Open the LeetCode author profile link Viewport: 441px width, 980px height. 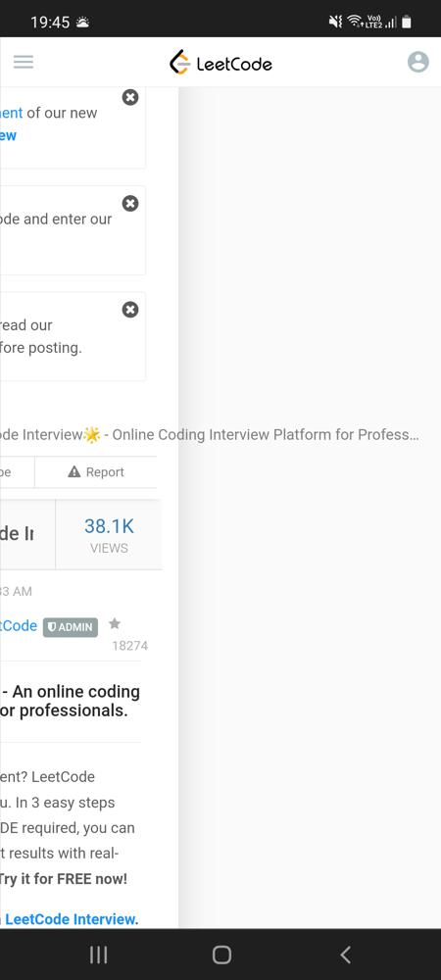click(19, 625)
